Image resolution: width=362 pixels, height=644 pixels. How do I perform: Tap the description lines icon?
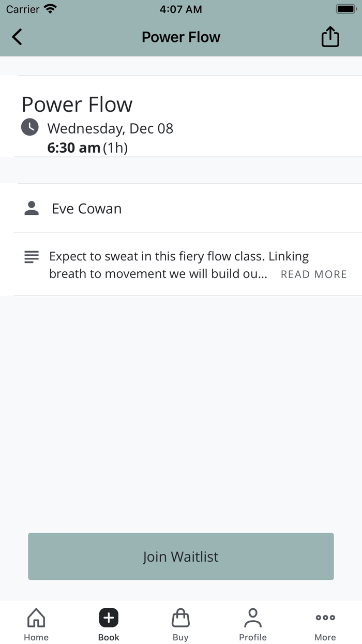[32, 257]
